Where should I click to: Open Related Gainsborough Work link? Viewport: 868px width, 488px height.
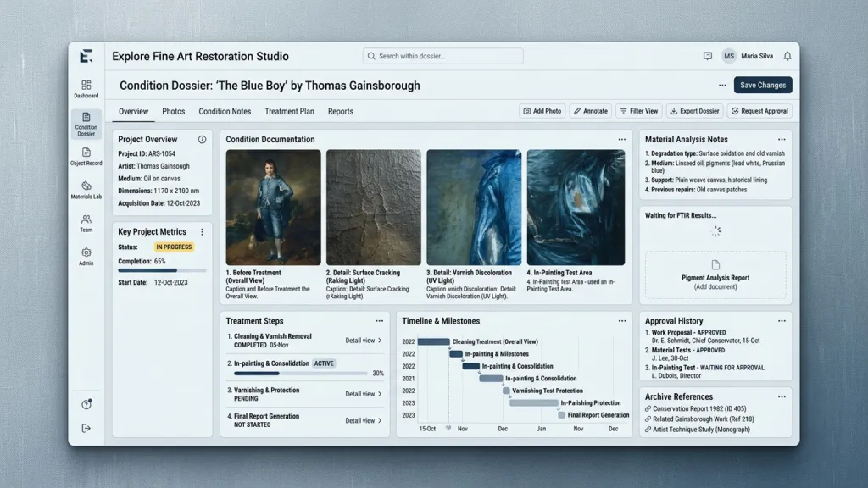[x=699, y=419]
